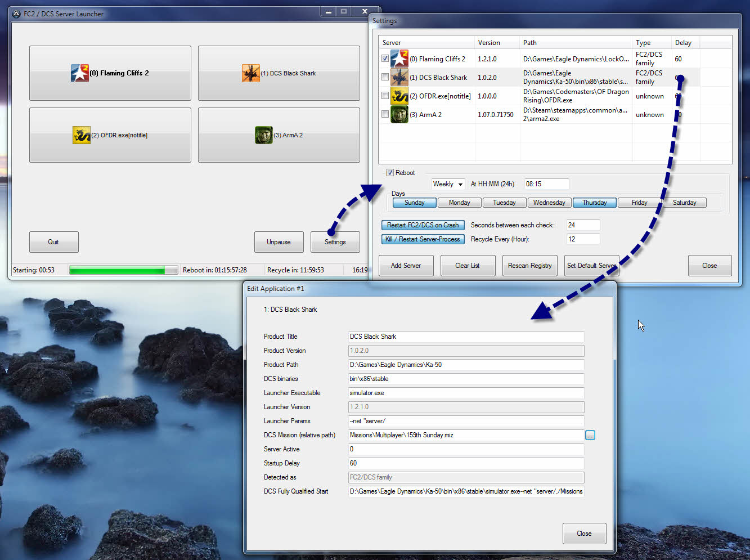Sort by Server column header
The height and width of the screenshot is (560, 750).
[426, 42]
